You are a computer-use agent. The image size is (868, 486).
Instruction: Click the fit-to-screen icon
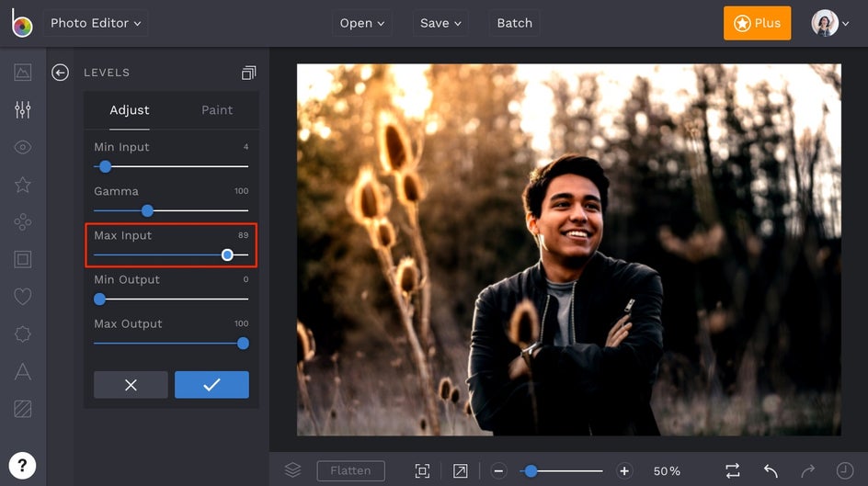[x=422, y=470]
